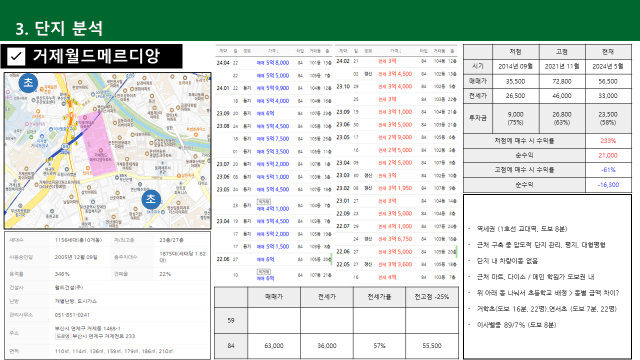The image size is (640, 360).
Task: Click the 35,500 low-point sale price cell
Action: (516, 81)
